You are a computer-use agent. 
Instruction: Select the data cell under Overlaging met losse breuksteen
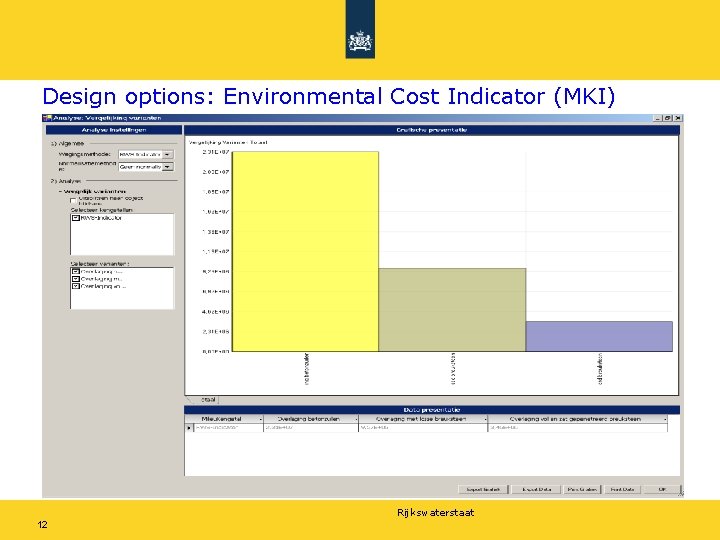pos(423,428)
